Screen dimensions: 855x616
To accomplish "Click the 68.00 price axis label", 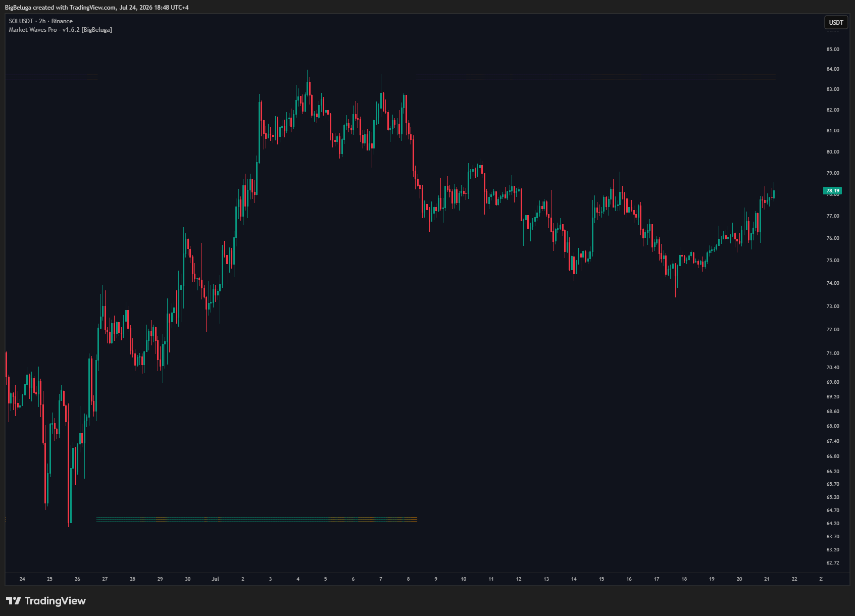I will coord(833,426).
